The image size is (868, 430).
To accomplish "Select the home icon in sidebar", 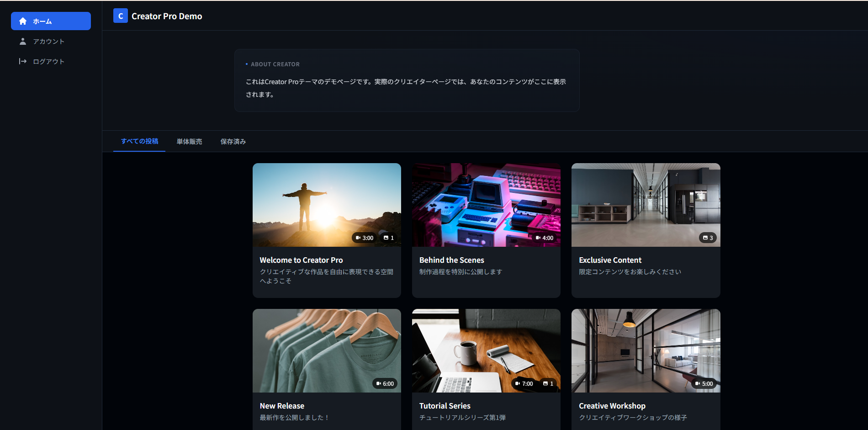I will (x=22, y=21).
